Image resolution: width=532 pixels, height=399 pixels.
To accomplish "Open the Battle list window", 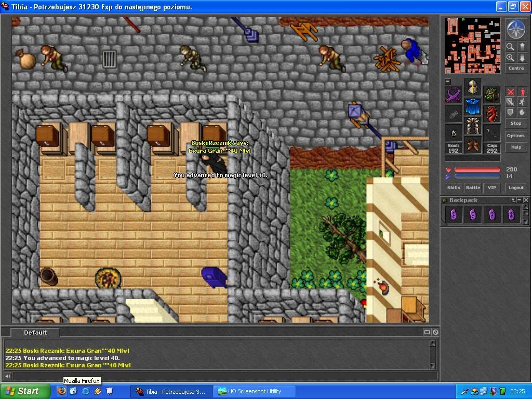I will tap(473, 188).
